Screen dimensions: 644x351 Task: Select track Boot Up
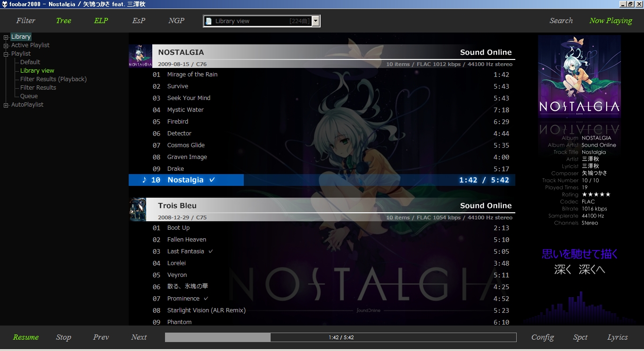(x=322, y=228)
